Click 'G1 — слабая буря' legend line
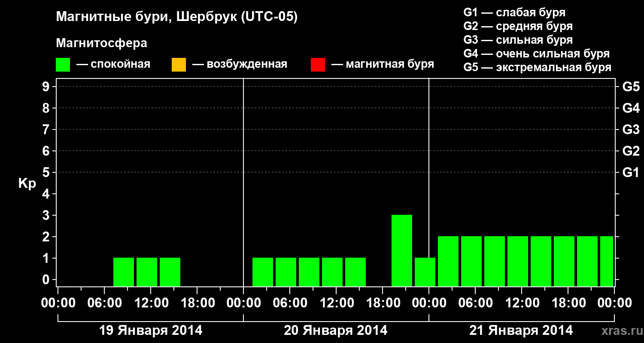 point(514,12)
